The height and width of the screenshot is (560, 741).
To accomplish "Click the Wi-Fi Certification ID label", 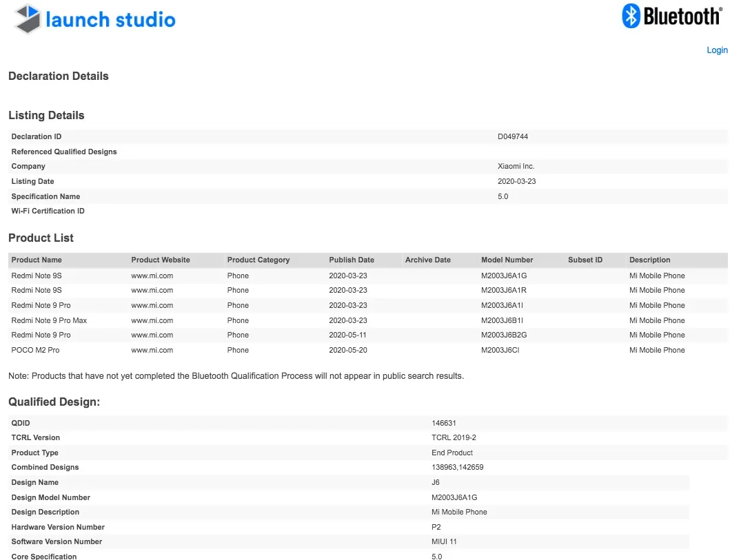I will pyautogui.click(x=48, y=211).
